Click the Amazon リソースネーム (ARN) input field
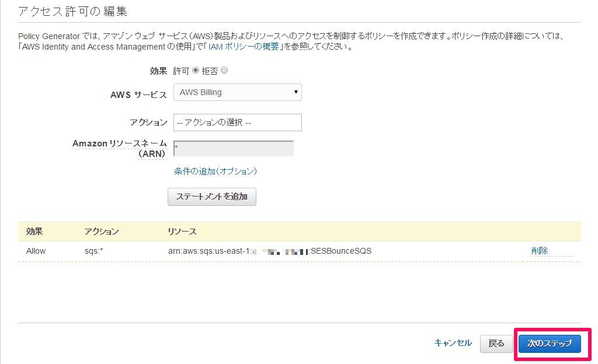Image resolution: width=598 pixels, height=364 pixels. click(x=234, y=148)
